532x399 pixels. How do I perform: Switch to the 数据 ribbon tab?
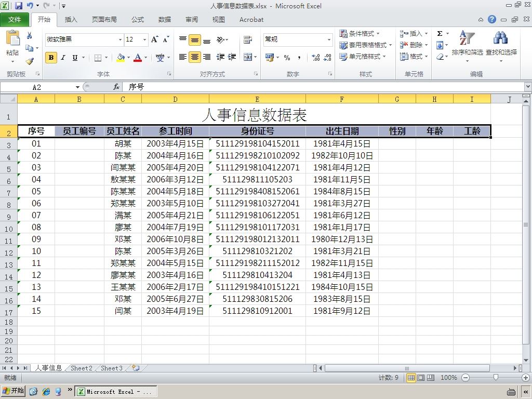(x=165, y=20)
